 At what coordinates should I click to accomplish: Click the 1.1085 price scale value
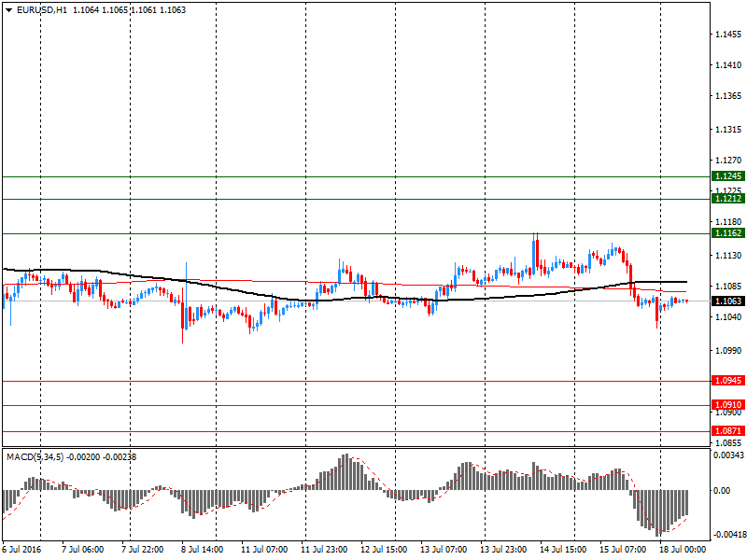[x=728, y=287]
